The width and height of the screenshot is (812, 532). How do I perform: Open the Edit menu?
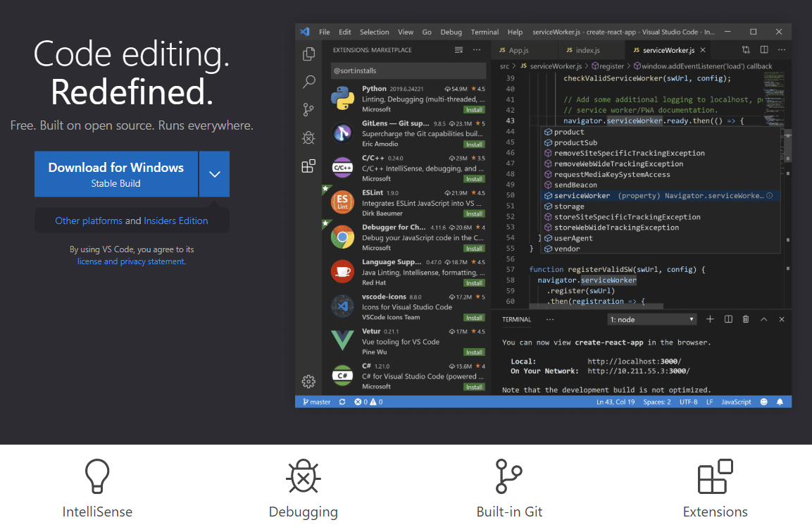pyautogui.click(x=345, y=32)
